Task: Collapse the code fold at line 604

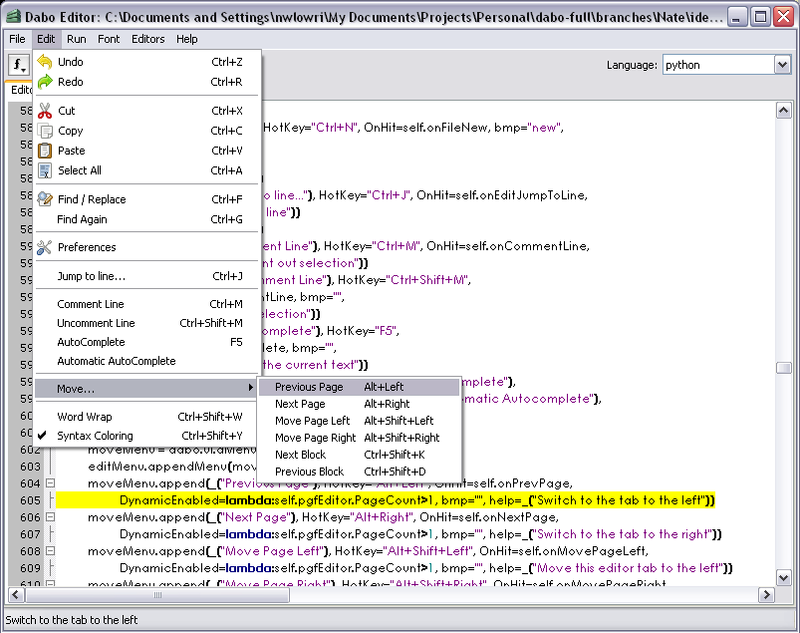Action: click(x=49, y=484)
